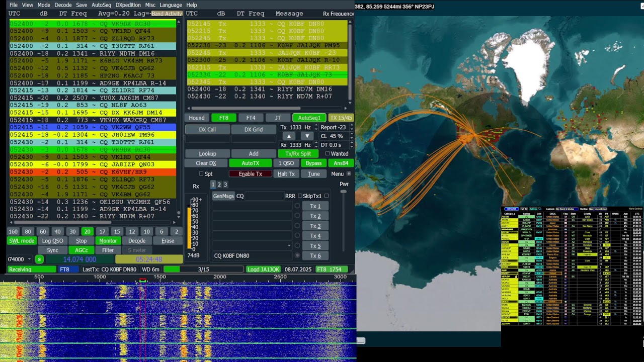
Task: Switch to FT8 mode
Action: pos(224,118)
